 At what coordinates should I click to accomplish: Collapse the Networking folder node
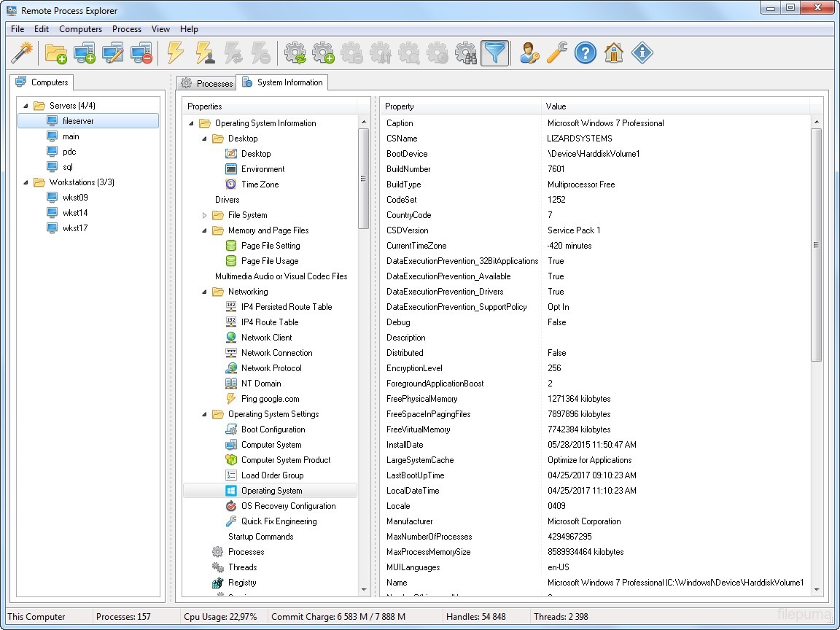coord(205,292)
